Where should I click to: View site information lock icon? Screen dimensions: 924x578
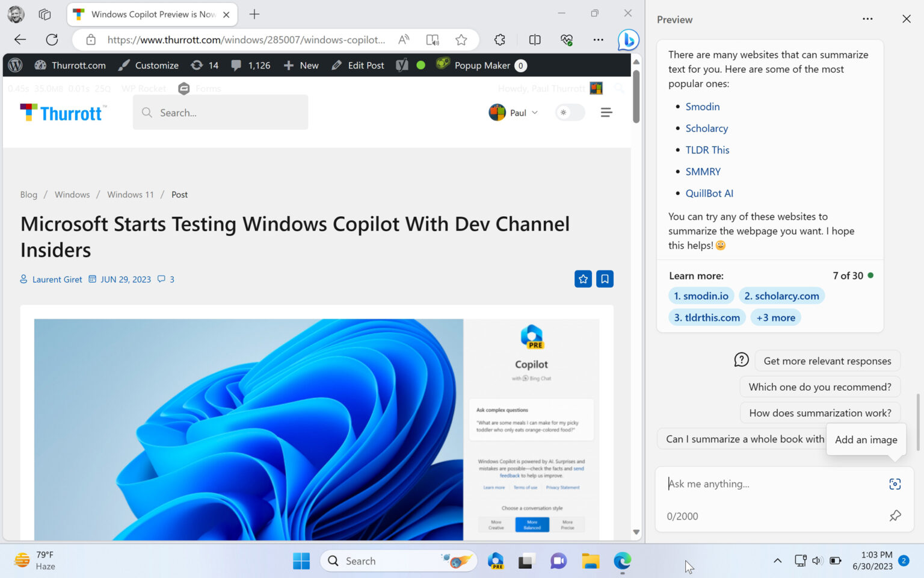91,40
